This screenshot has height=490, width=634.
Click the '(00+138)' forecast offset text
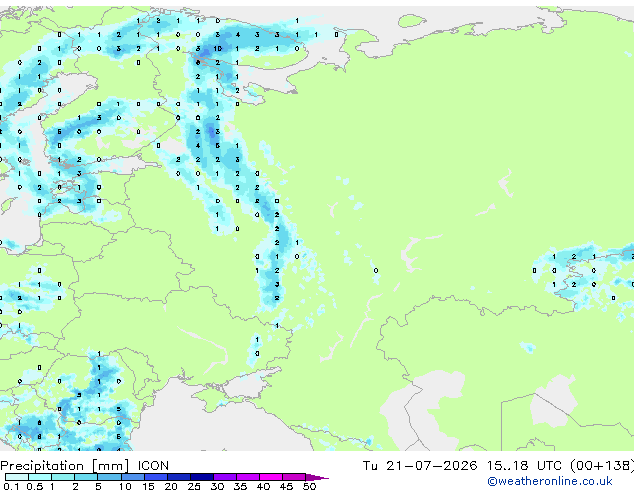click(602, 466)
